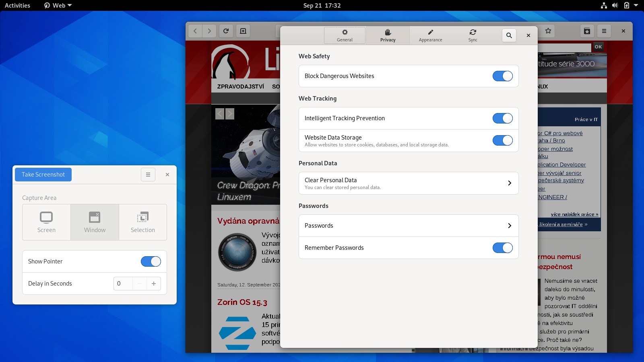
Task: Switch to the Sync tab
Action: pyautogui.click(x=473, y=35)
